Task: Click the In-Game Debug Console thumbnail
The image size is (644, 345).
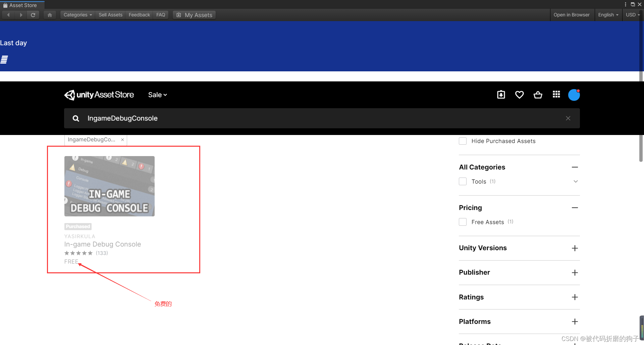Action: pyautogui.click(x=109, y=186)
